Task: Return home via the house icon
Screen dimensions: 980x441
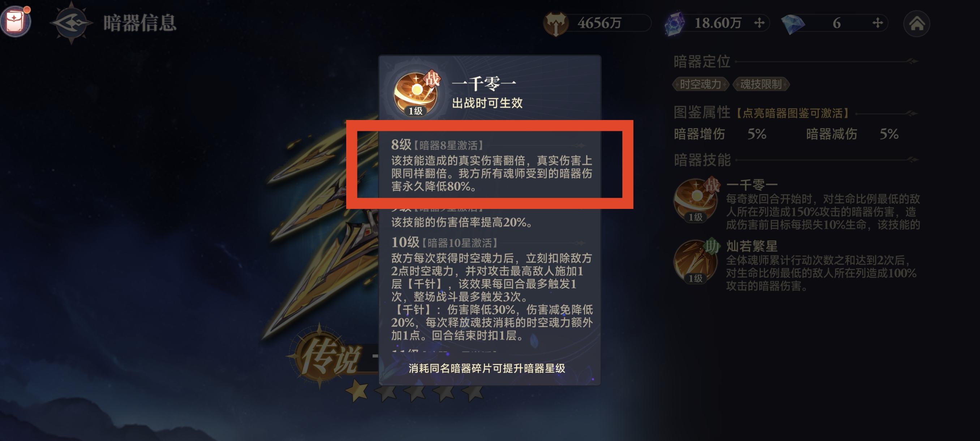Action: tap(916, 23)
